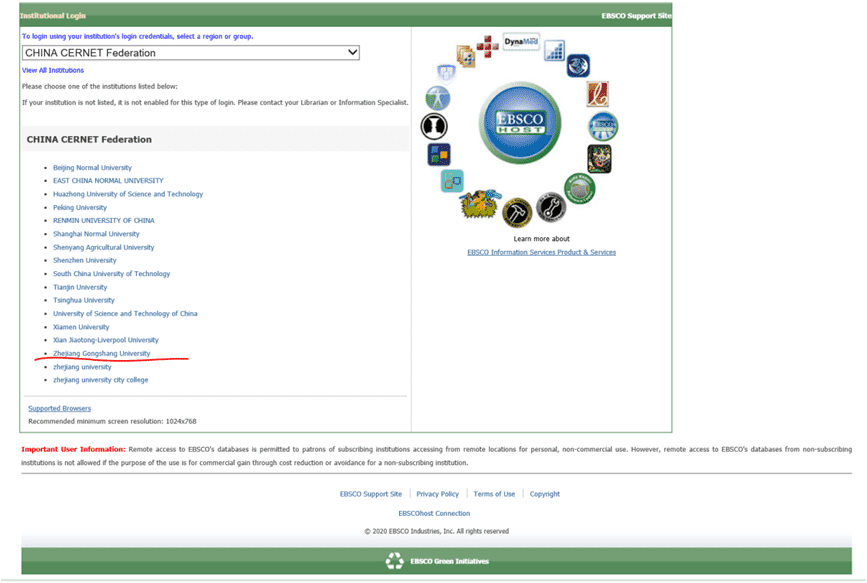
Task: Go to EBSCO Support Site in header
Action: click(636, 17)
